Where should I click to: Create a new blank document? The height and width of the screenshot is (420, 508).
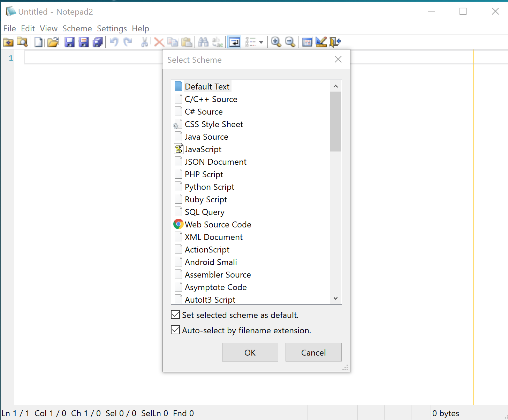(x=38, y=42)
